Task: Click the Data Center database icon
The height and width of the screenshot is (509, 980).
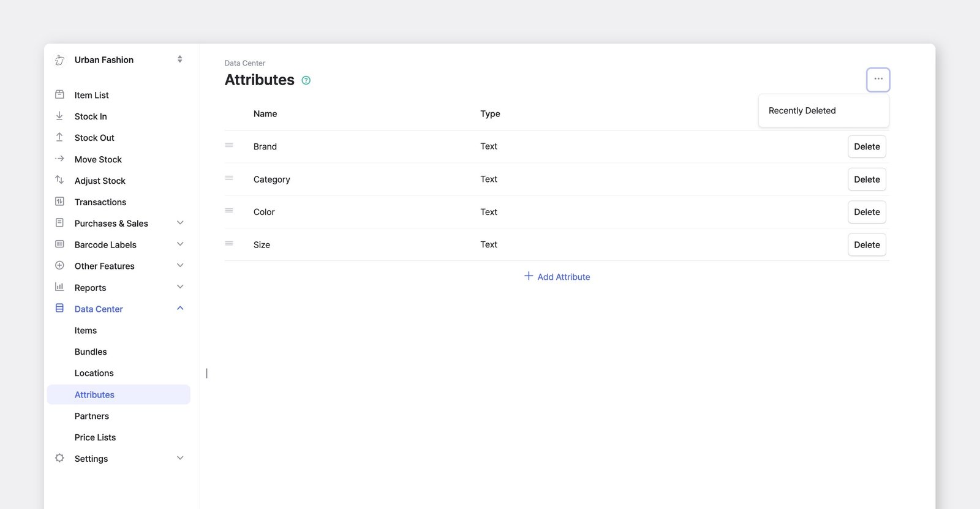Action: 59,309
